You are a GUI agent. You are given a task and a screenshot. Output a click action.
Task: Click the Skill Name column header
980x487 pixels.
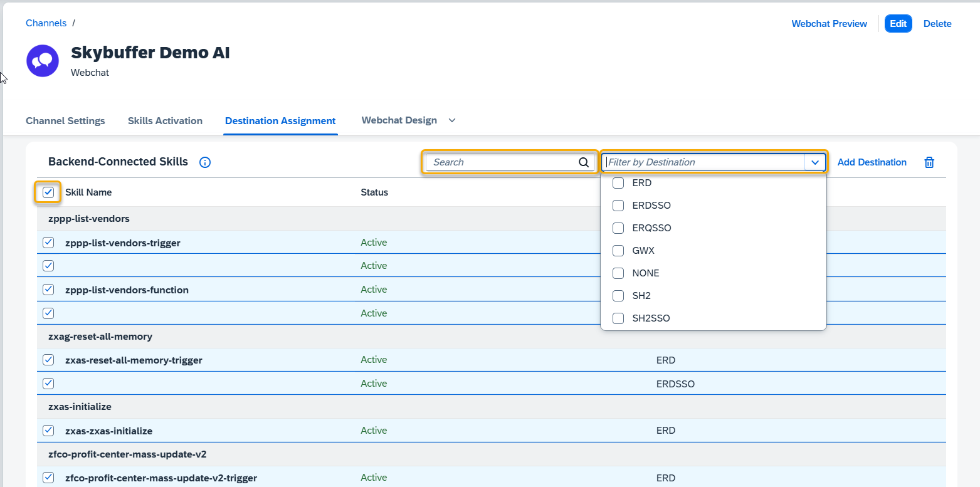[88, 192]
